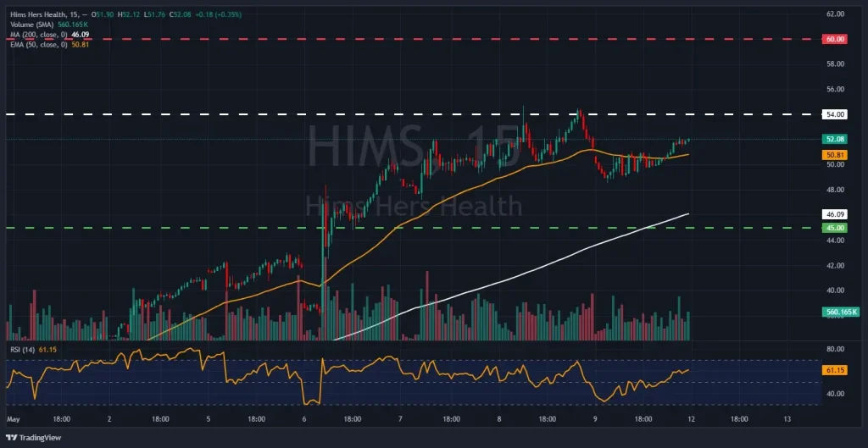868x448 pixels.
Task: Click the 56.00 price axis value
Action: [835, 89]
